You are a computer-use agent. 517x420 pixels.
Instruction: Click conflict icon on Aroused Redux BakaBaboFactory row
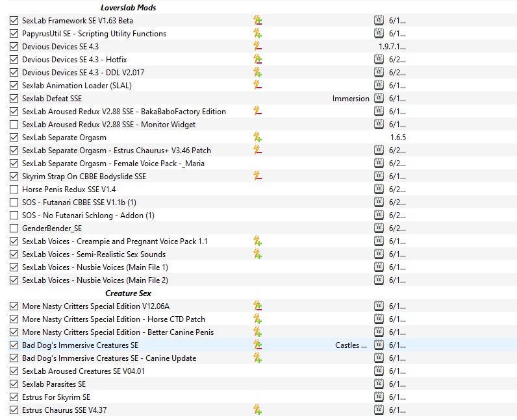point(257,112)
